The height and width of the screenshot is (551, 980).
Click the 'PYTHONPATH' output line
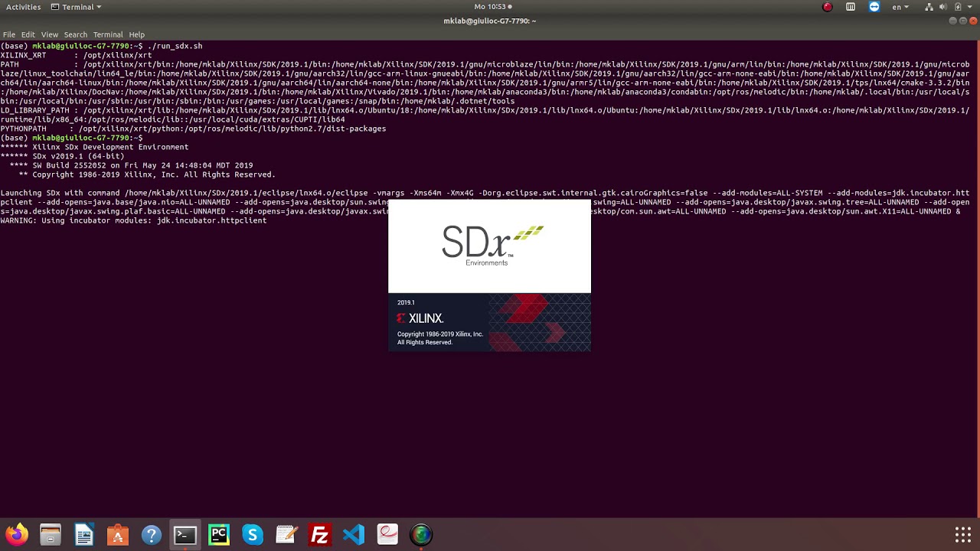tap(193, 129)
